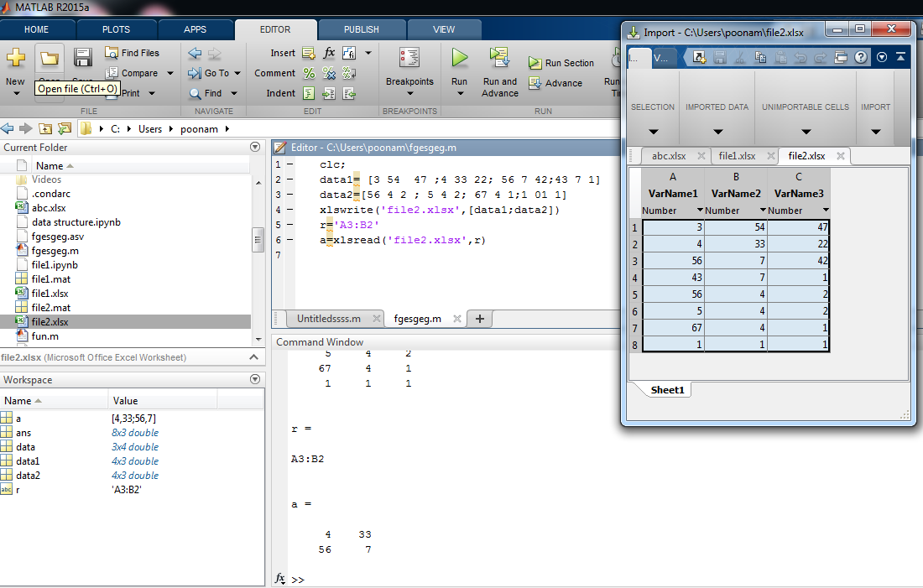Image resolution: width=923 pixels, height=588 pixels.
Task: Switch to Untitledssss.m editor tab
Action: pos(328,319)
